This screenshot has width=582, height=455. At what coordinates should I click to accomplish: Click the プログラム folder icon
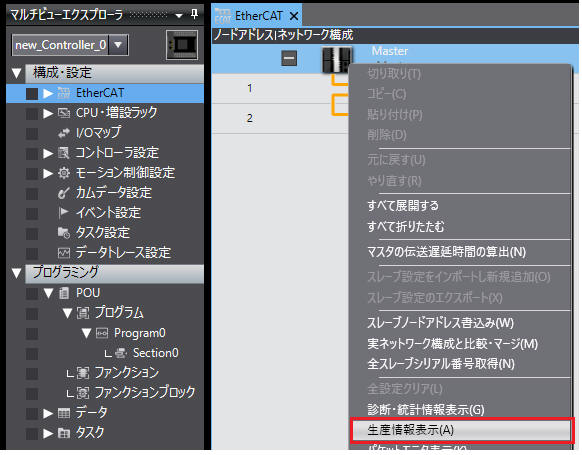pos(83,313)
